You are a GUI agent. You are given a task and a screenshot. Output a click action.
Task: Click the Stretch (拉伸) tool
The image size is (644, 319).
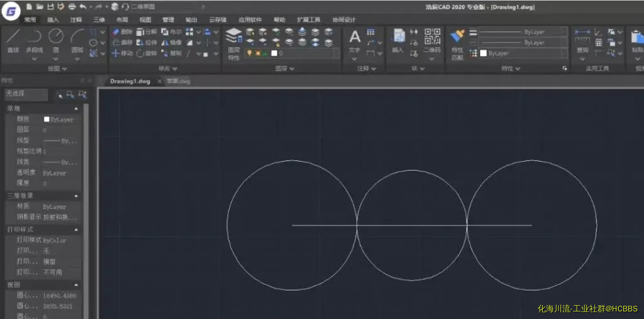coord(147,42)
